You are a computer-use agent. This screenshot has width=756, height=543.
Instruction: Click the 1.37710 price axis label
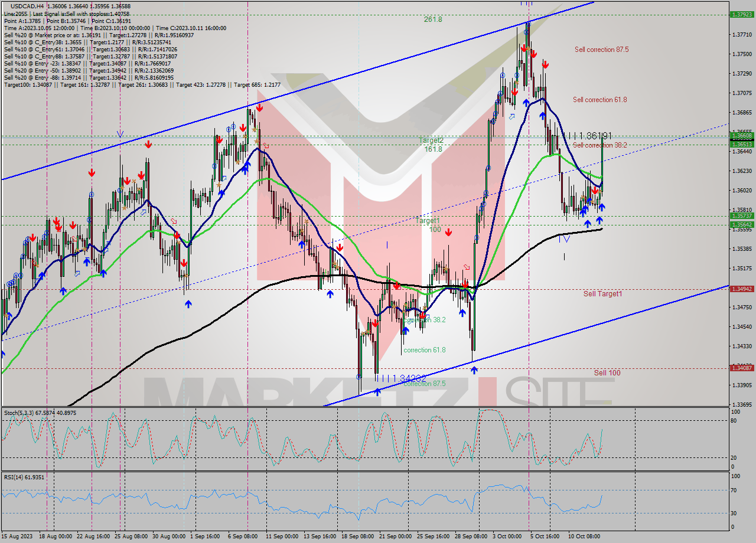coord(742,35)
